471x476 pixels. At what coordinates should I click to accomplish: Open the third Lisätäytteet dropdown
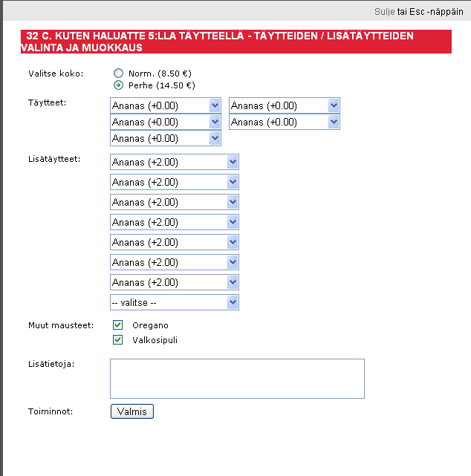click(x=175, y=202)
